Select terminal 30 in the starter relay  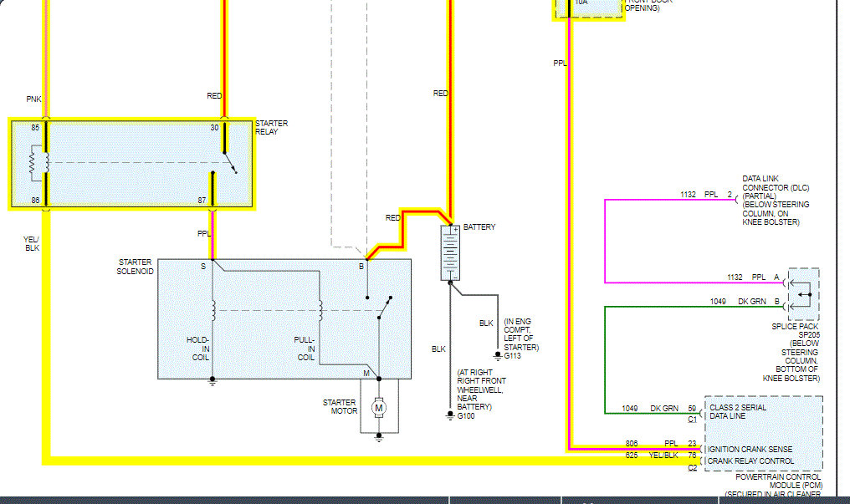[x=214, y=128]
